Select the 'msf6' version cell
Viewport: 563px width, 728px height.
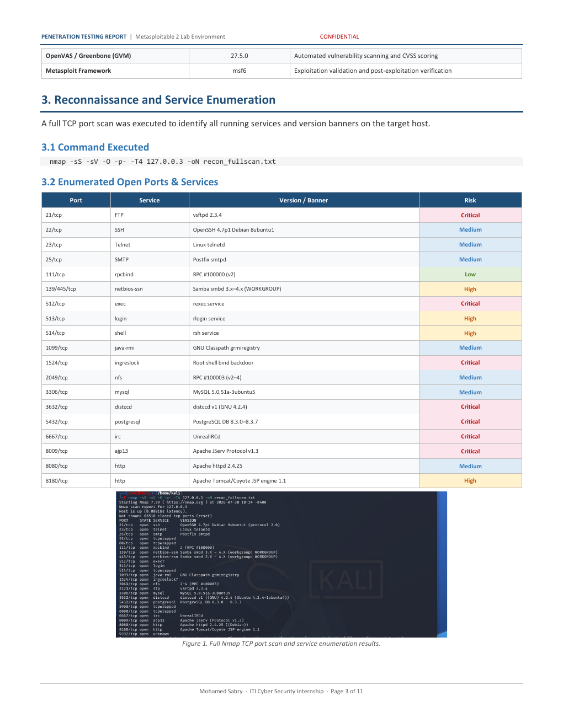pos(240,71)
